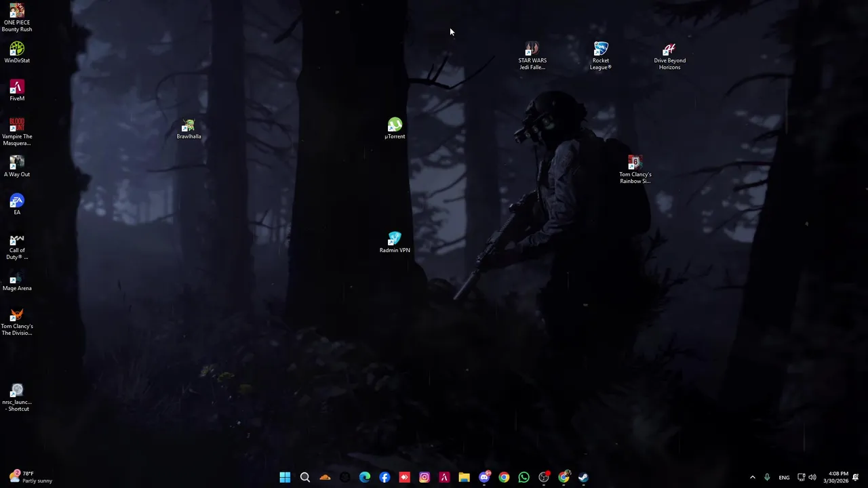868x488 pixels.
Task: Select the A Way Out desktop icon
Action: point(17,166)
